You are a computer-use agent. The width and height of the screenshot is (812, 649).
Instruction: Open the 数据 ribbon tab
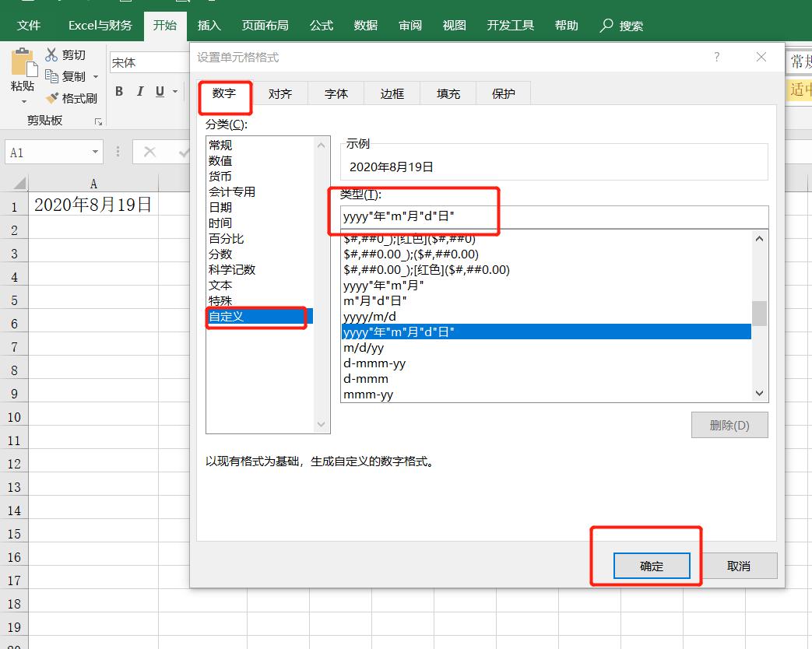(x=365, y=25)
